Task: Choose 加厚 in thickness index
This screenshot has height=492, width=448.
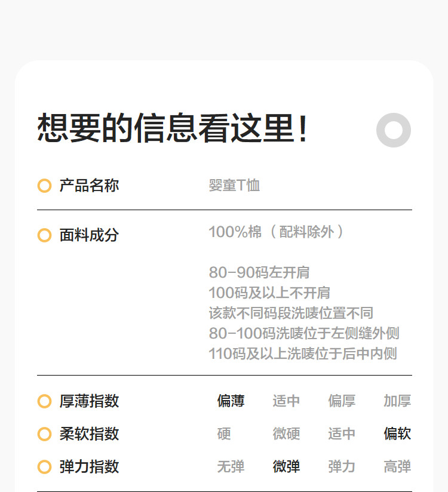Action: 397,401
